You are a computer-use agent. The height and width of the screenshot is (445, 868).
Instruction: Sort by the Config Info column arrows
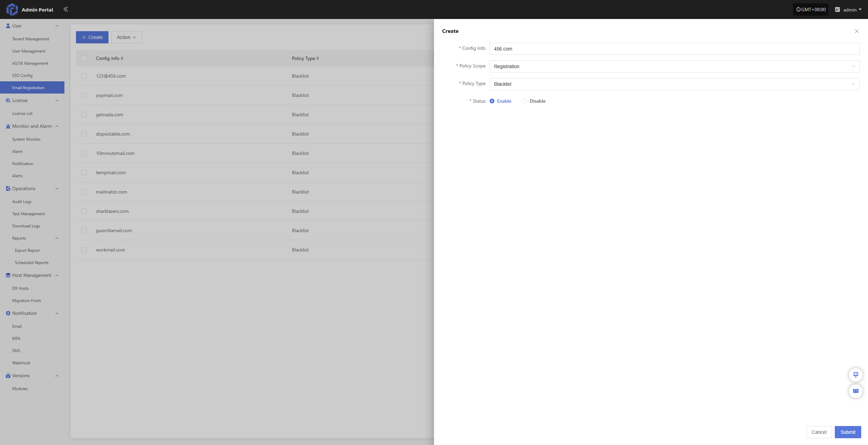122,58
